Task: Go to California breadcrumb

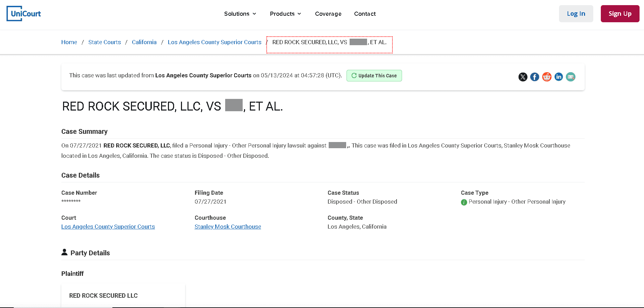Action: (x=144, y=42)
